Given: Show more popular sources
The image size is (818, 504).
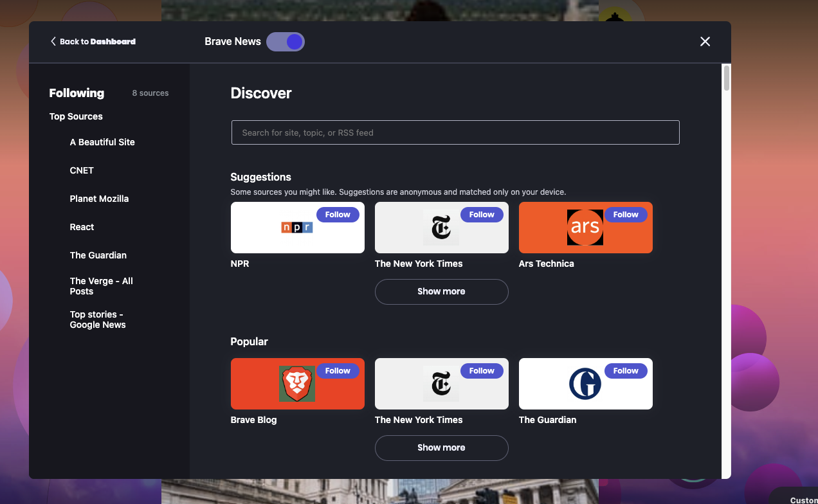Looking at the screenshot, I should click(441, 447).
